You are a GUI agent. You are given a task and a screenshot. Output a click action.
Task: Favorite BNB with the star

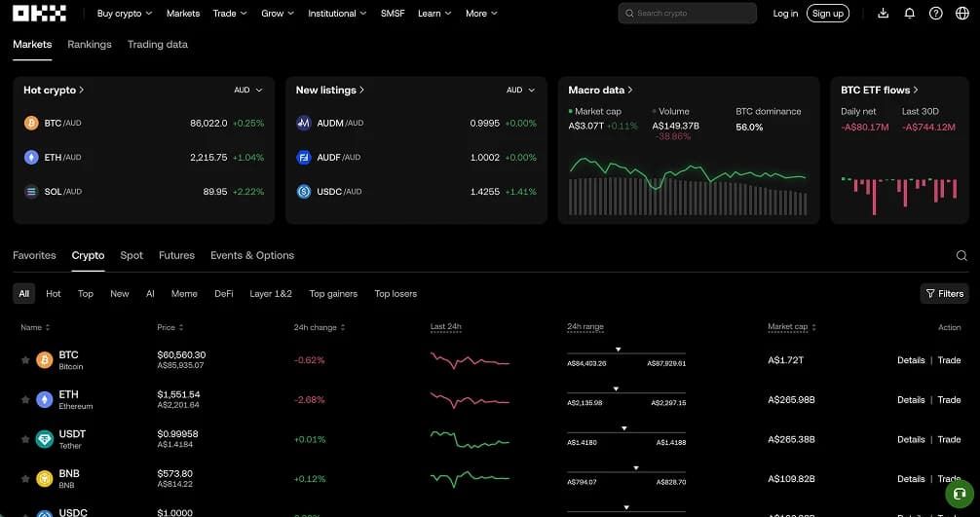tap(25, 479)
